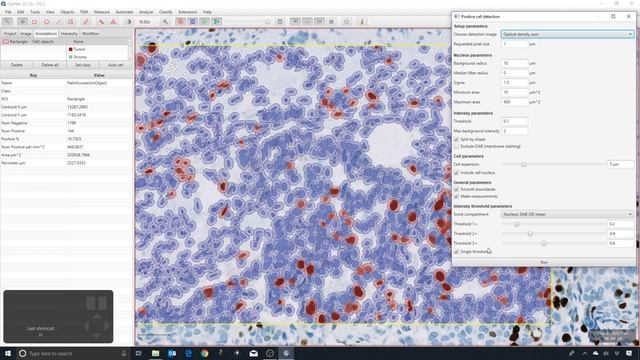Image resolution: width=640 pixels, height=360 pixels.
Task: Toggle Make measurements checkbox
Action: [x=456, y=196]
